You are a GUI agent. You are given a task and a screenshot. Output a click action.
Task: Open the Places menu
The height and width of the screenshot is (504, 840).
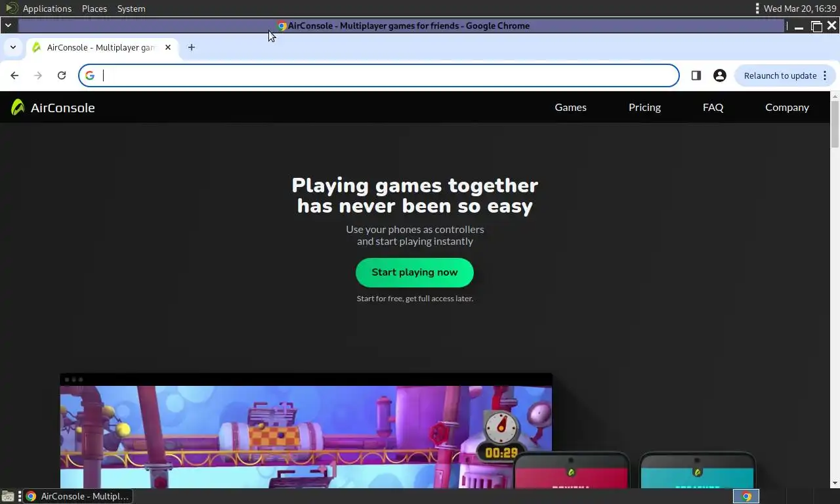[94, 9]
